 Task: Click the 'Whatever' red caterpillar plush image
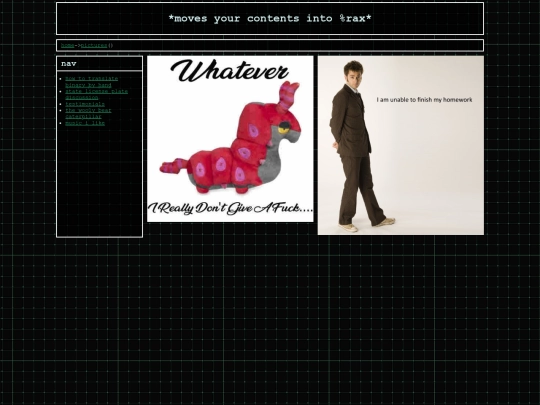click(230, 139)
